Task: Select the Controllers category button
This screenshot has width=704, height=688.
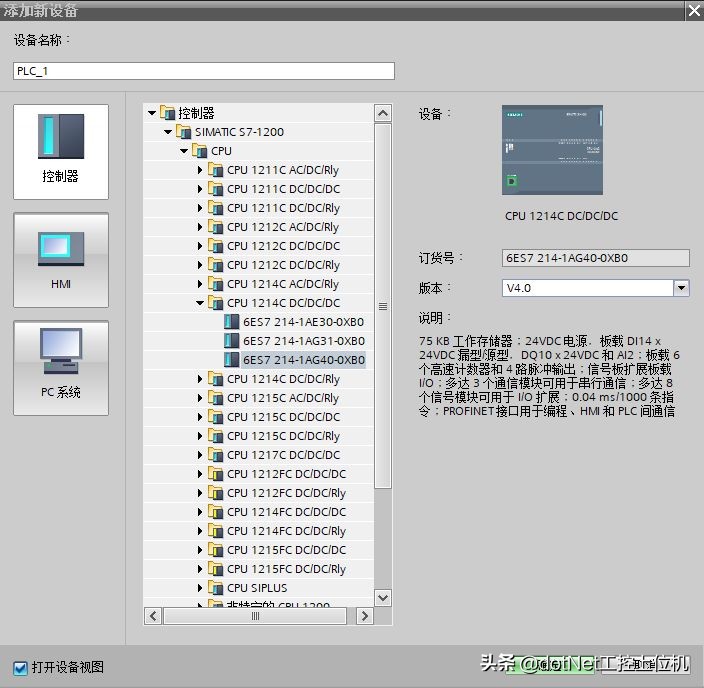Action: pyautogui.click(x=61, y=152)
